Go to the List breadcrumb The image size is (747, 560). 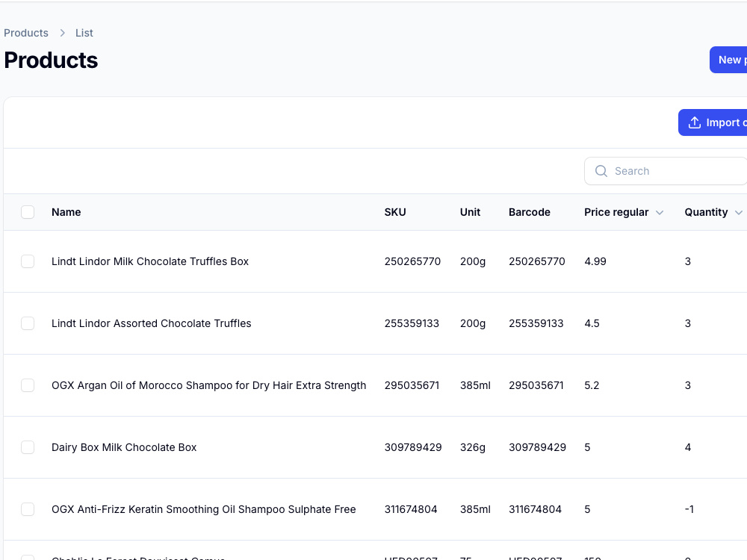pos(84,33)
